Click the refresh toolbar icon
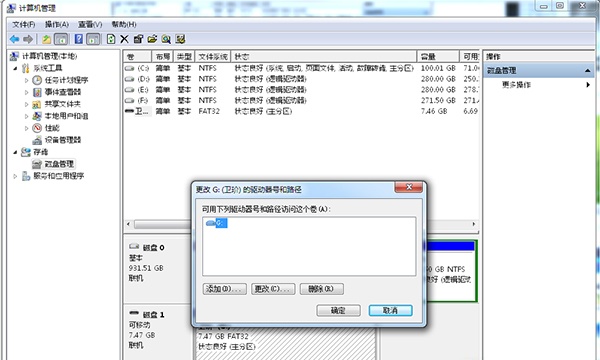The width and height of the screenshot is (600, 360). [111, 39]
